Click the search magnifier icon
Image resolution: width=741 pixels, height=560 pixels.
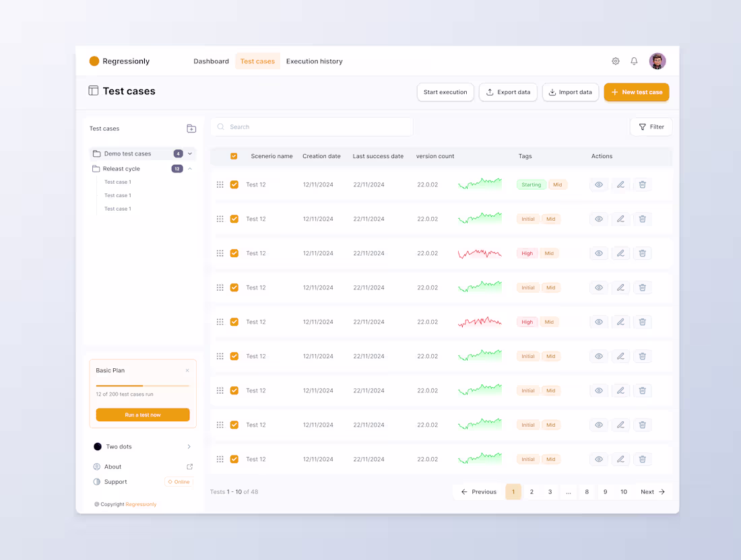pyautogui.click(x=221, y=127)
